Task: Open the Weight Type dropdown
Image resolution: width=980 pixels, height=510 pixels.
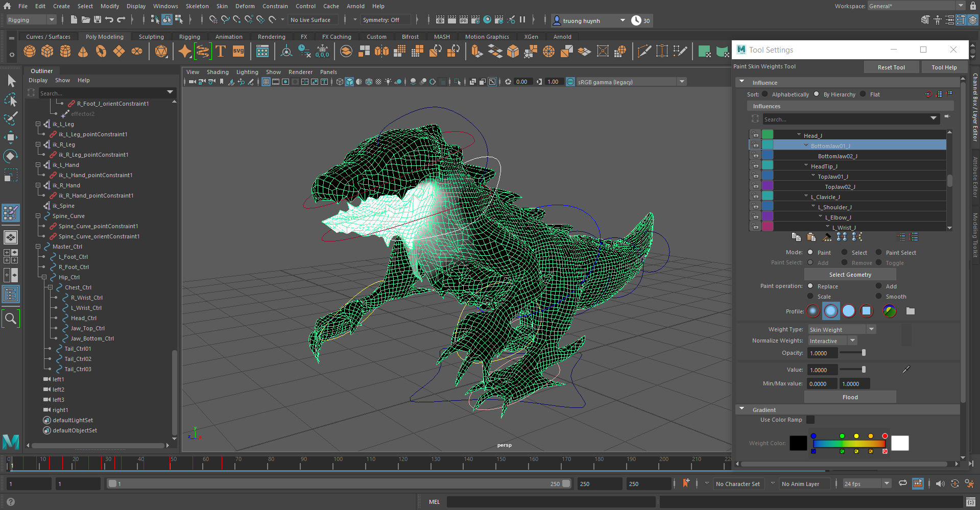Action: click(x=871, y=329)
